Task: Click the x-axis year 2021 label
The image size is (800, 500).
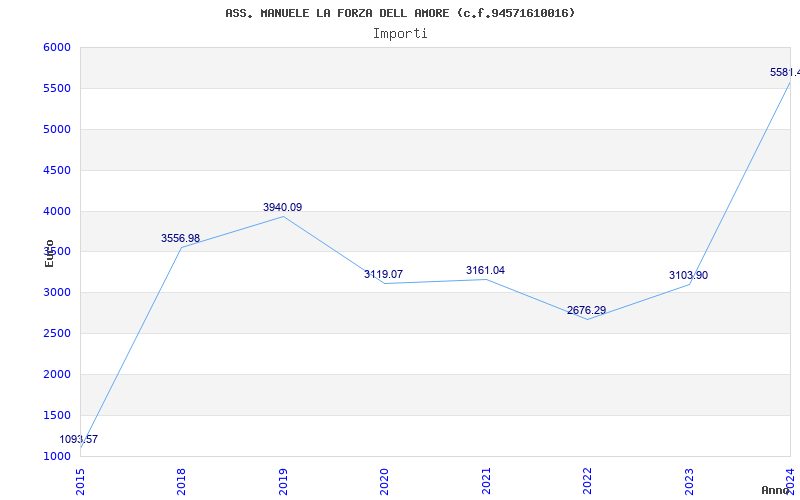Action: [486, 481]
